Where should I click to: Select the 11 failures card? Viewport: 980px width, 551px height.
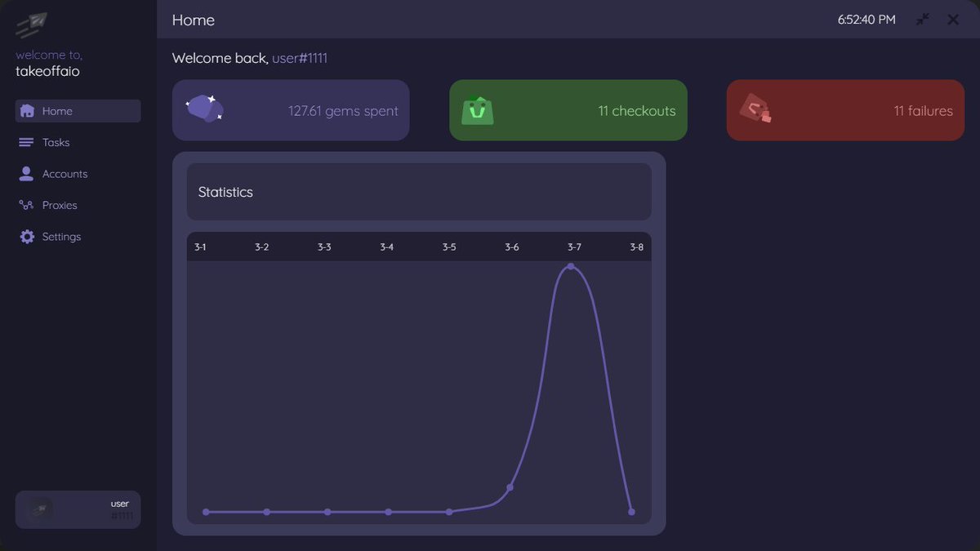coord(845,110)
